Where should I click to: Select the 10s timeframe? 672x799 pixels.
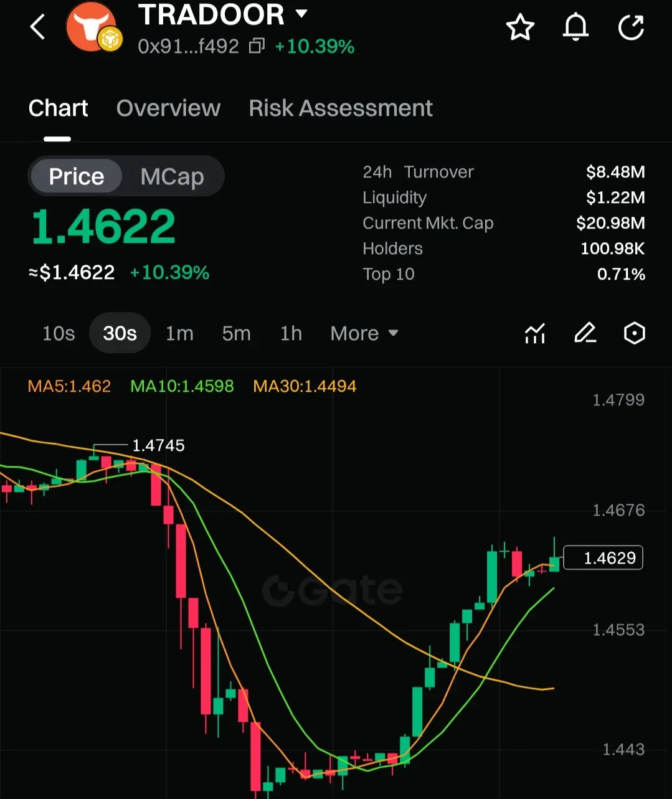[59, 334]
